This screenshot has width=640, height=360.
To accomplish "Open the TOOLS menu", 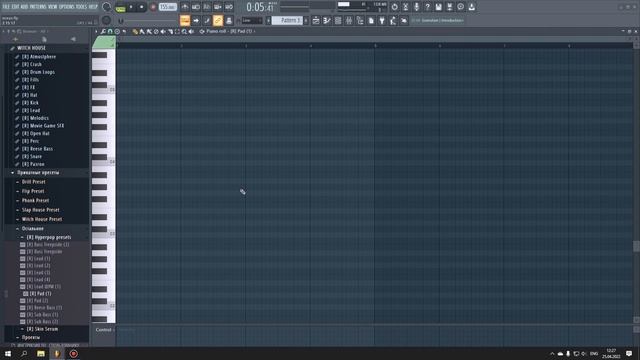I will [82, 7].
